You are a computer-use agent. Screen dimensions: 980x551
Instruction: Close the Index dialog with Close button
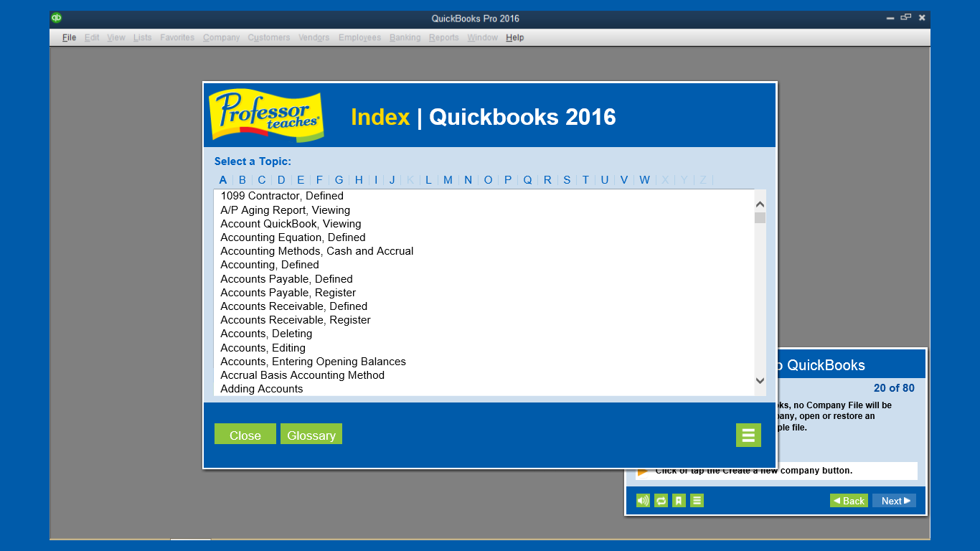pyautogui.click(x=245, y=434)
